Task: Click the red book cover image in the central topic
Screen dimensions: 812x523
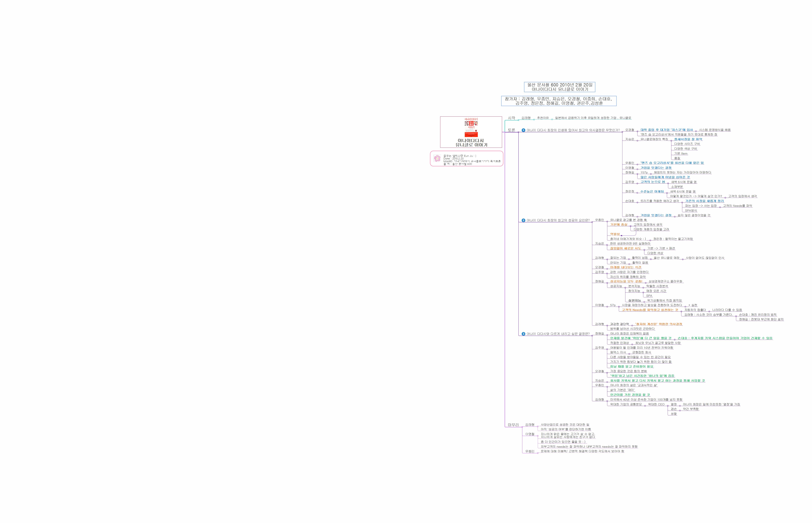Action: pyautogui.click(x=471, y=127)
